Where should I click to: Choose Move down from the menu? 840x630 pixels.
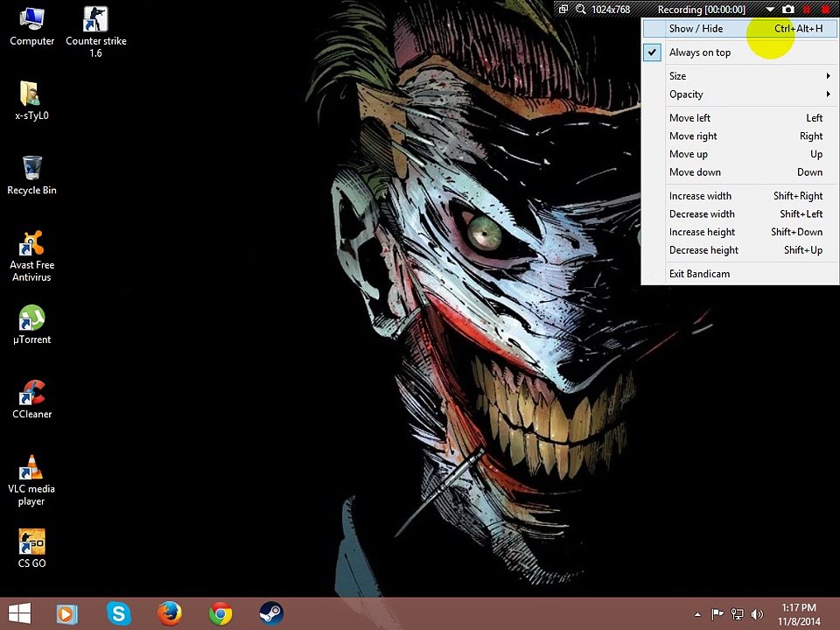740,172
